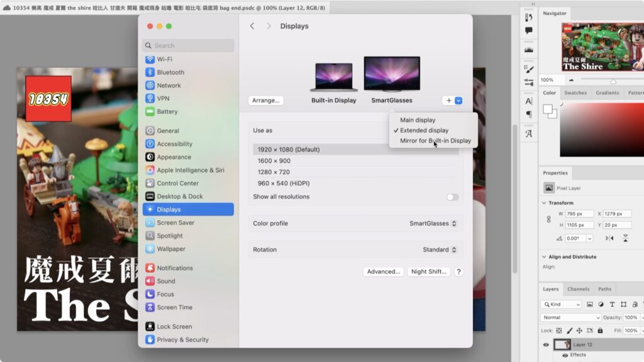The height and width of the screenshot is (362, 644).
Task: Open the Comments panel icon in Photoshop
Action: 528,30
